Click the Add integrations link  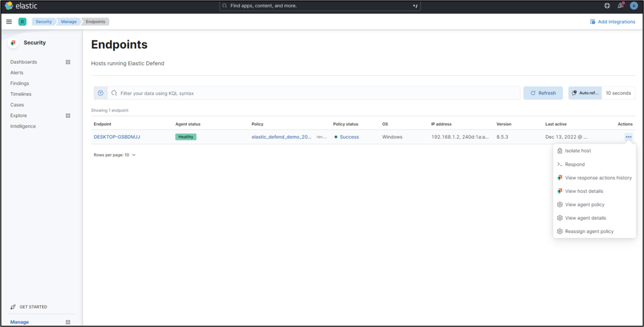point(612,21)
